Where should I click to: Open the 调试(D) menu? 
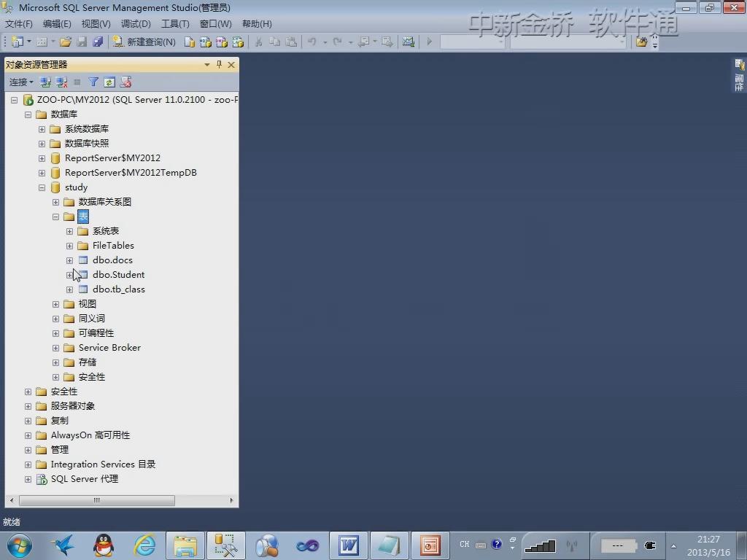tap(136, 24)
